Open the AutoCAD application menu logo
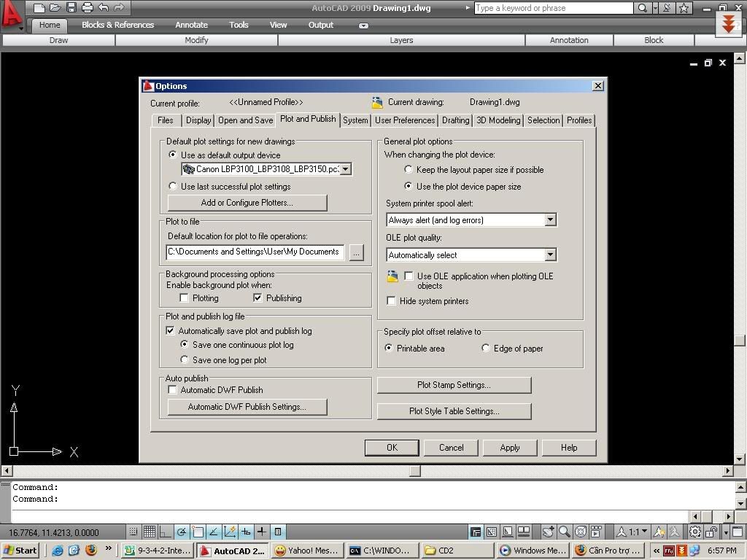Viewport: 747px width, 560px height. tap(12, 15)
